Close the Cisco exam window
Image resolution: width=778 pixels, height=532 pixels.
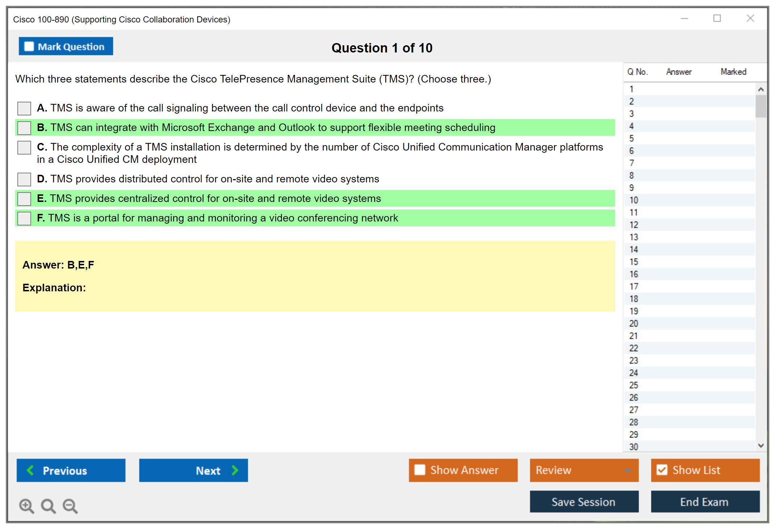pos(750,18)
